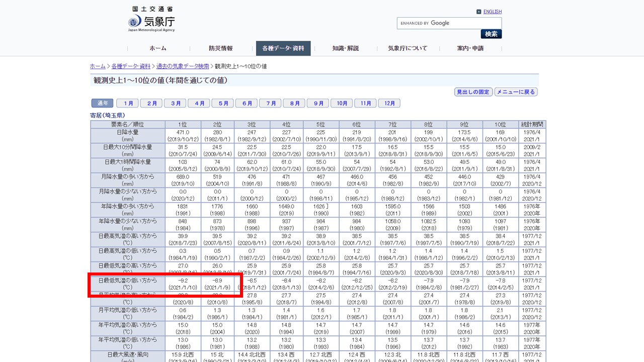The width and height of the screenshot is (644, 362).
Task: Open the 過去の気象データ検索 breadcrumb link
Action: (183, 66)
